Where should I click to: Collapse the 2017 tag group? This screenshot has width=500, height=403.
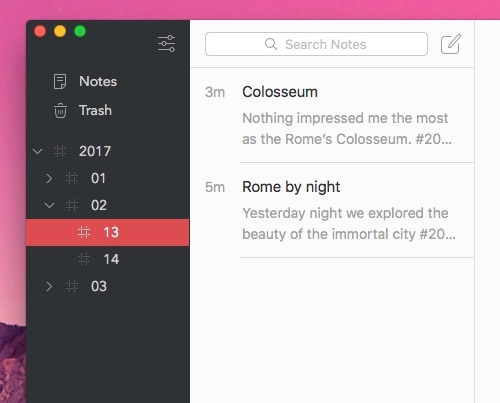[38, 151]
